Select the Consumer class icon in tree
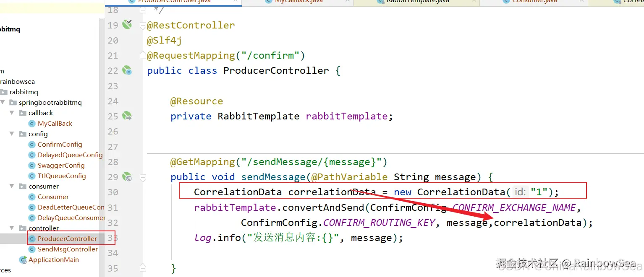 click(x=32, y=197)
